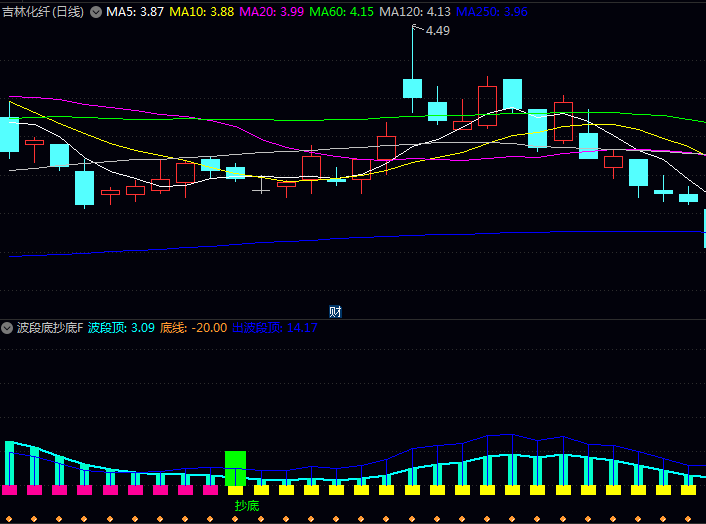Click the 波段顶: 3.09 value label
The image size is (706, 524).
[121, 328]
